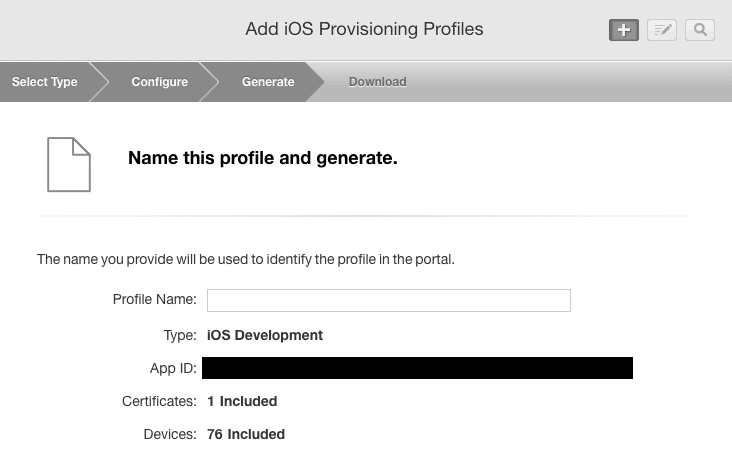Click the Certificates label
Screen dimensions: 732x462
click(157, 401)
